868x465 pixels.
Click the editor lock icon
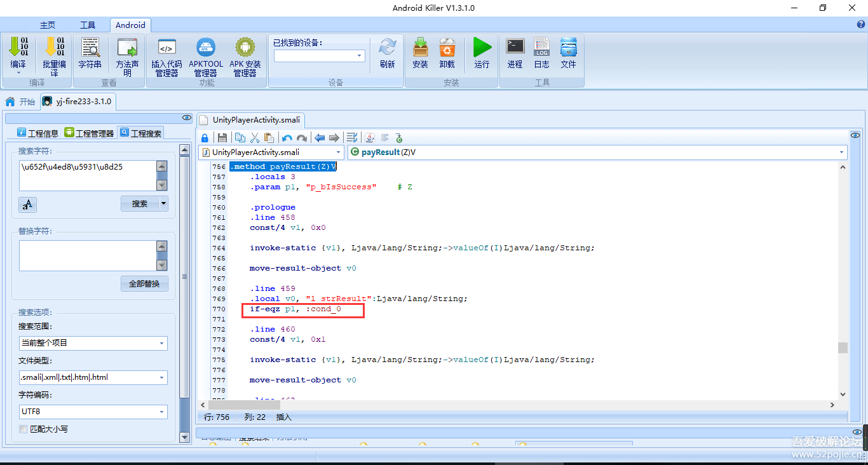[205, 138]
